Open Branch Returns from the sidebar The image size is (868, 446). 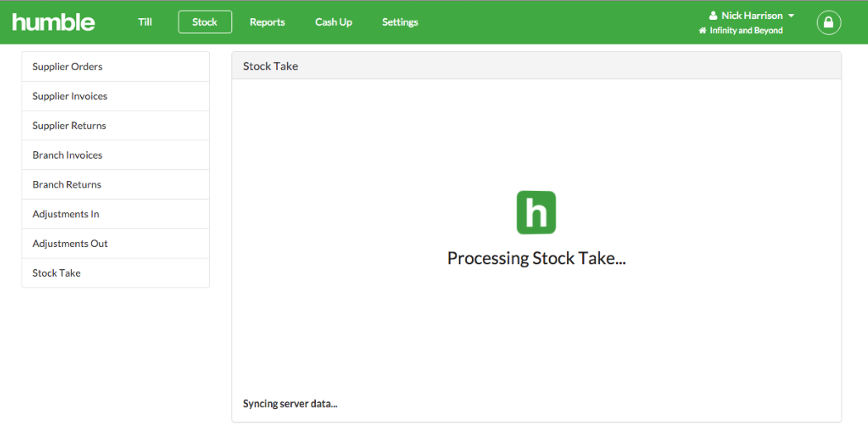click(x=116, y=185)
